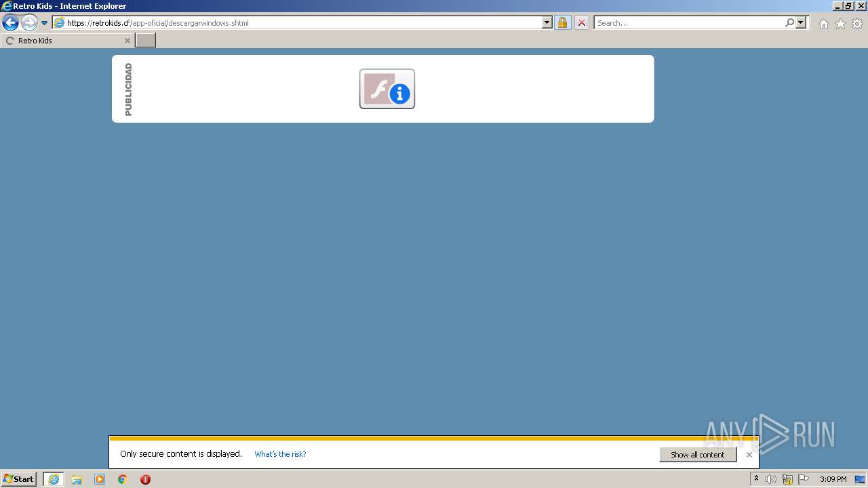Image resolution: width=868 pixels, height=488 pixels.
Task: Click the browser Back arrow button
Action: 10,22
